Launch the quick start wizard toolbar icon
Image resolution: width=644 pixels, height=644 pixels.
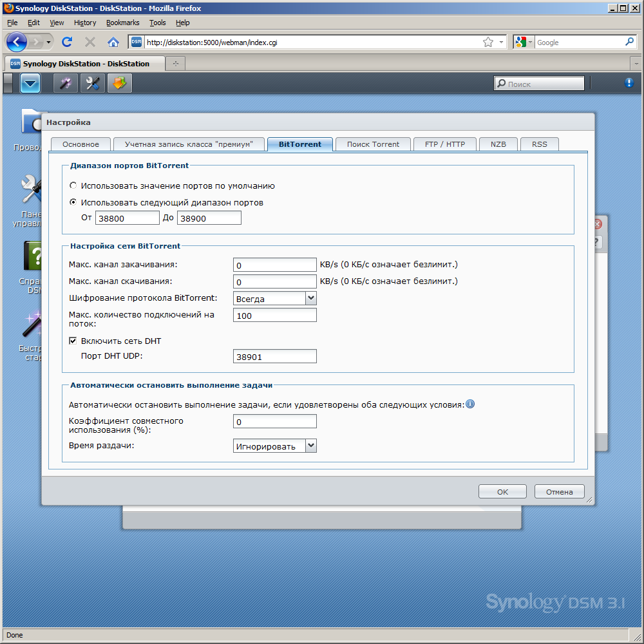(x=66, y=83)
